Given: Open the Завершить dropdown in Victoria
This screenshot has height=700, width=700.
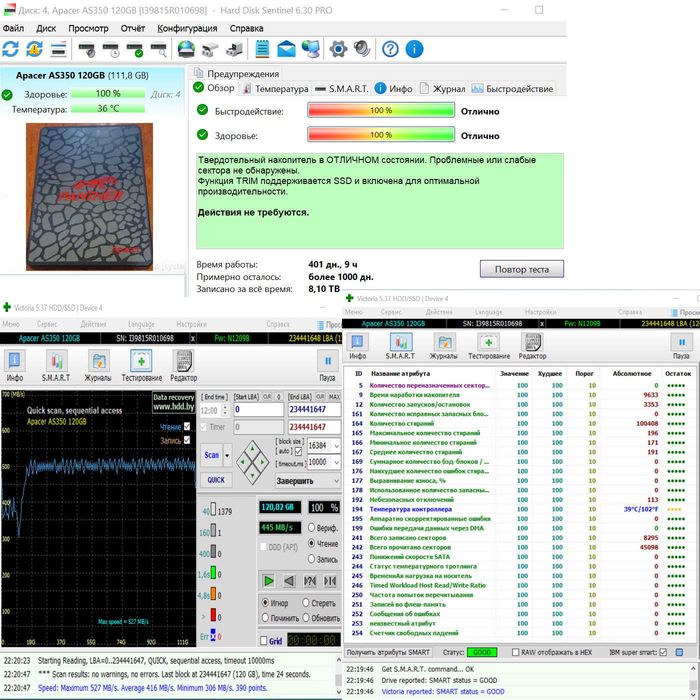Looking at the screenshot, I should pos(308,481).
